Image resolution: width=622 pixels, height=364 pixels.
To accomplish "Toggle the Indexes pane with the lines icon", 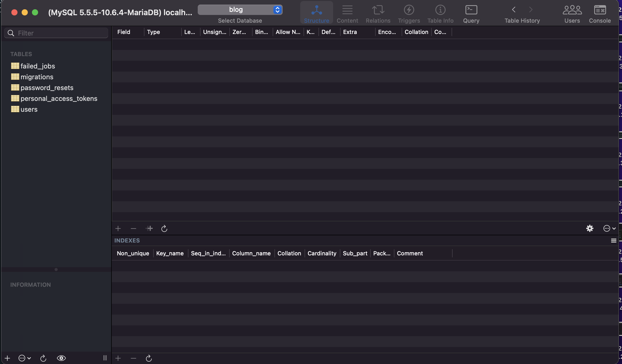I will (614, 240).
